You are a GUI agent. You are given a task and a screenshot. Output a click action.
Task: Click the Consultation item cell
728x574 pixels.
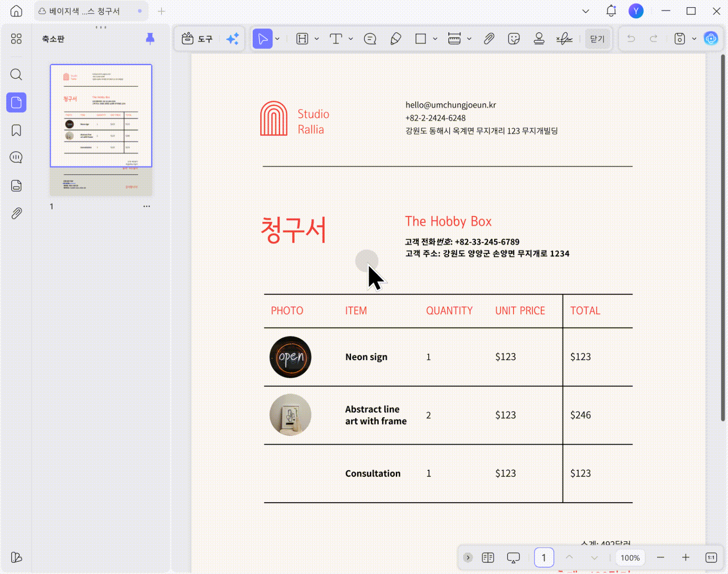pos(373,473)
